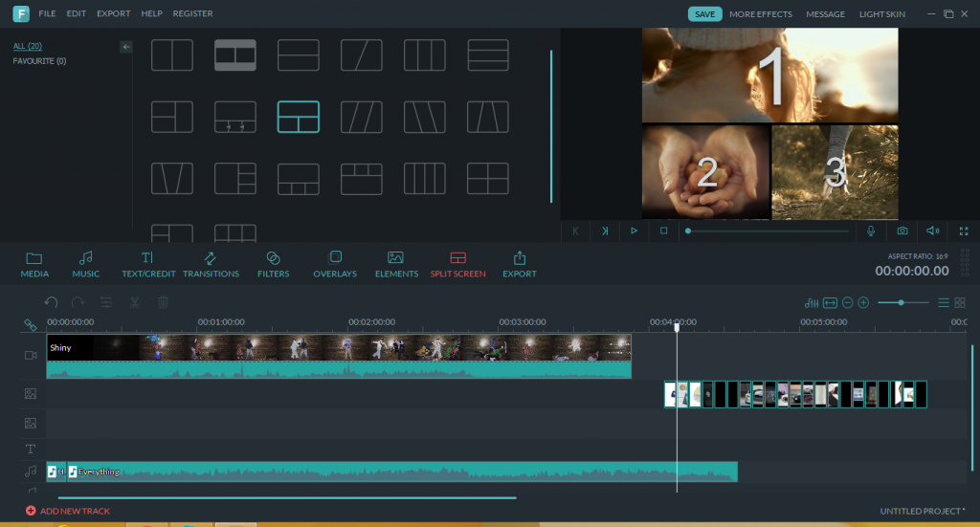Viewport: 980px width, 527px height.
Task: Open the Music library
Action: (85, 264)
